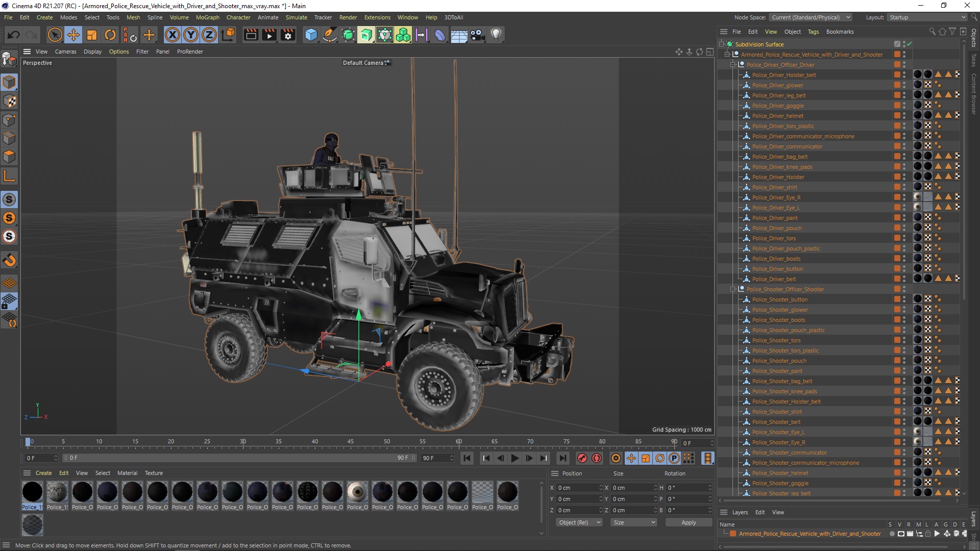This screenshot has height=551, width=980.
Task: Open the Object (Rel) coordinate dropdown
Action: (x=579, y=522)
